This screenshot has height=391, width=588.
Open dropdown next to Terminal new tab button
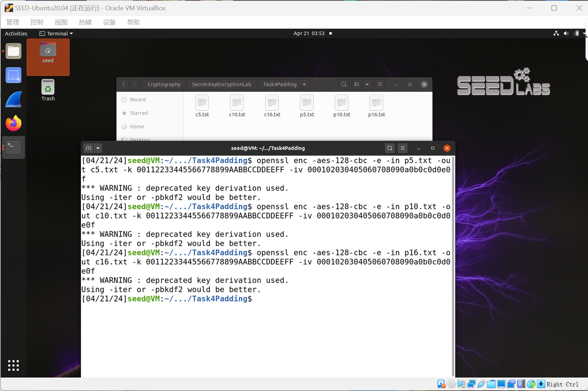pyautogui.click(x=98, y=148)
